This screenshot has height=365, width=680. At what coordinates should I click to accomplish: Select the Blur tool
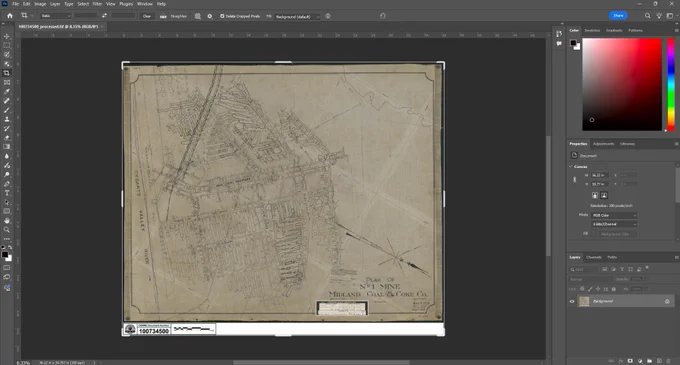[x=7, y=156]
